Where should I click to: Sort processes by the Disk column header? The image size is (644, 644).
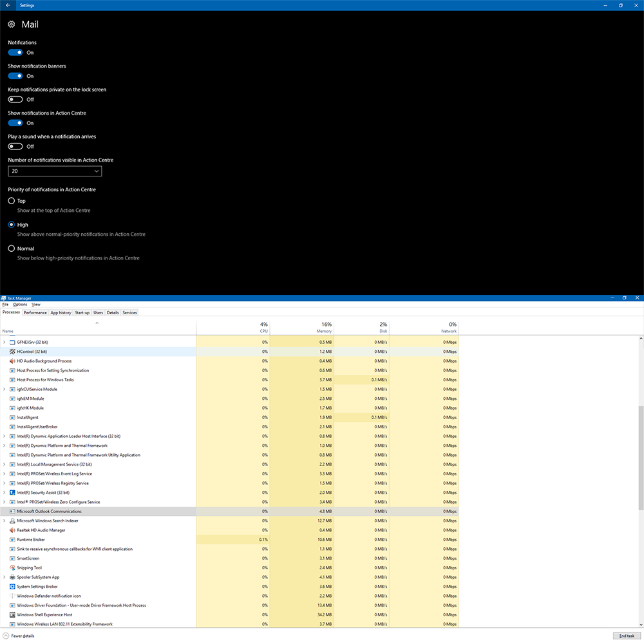click(361, 327)
